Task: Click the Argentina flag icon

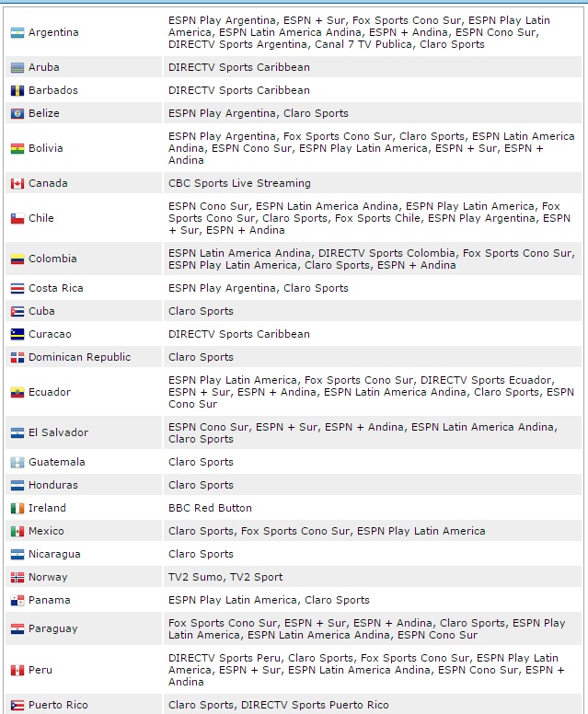Action: point(17,33)
